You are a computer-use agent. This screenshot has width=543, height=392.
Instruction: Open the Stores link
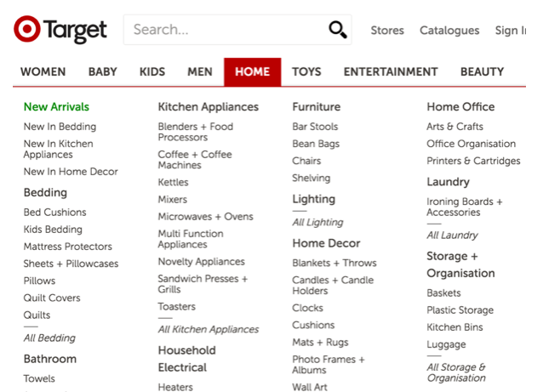(x=387, y=31)
